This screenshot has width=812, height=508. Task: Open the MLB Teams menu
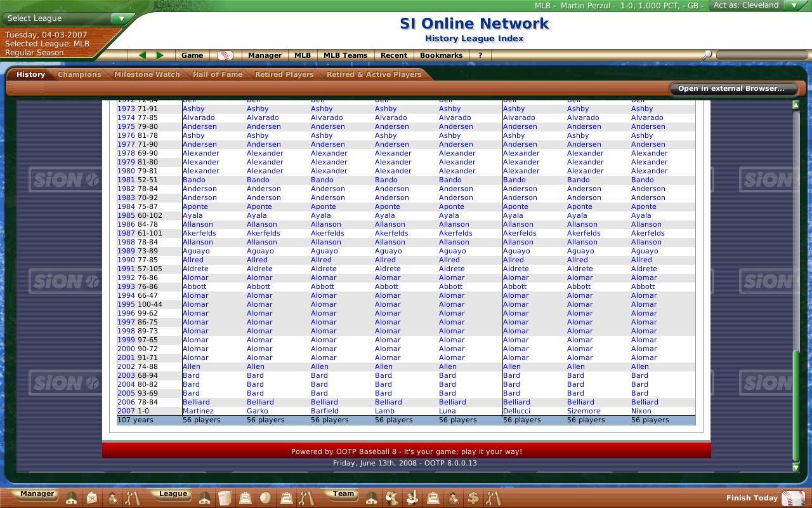345,55
